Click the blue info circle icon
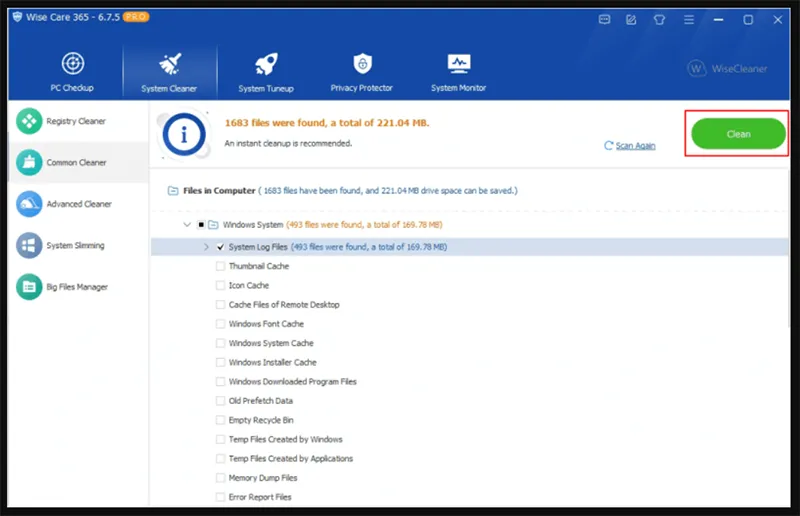The width and height of the screenshot is (800, 516). (x=184, y=135)
